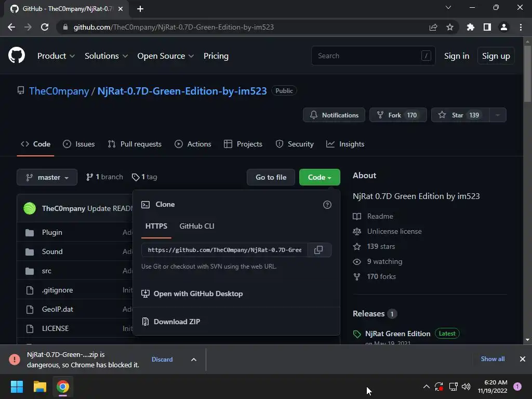Viewport: 532px width, 399px height.
Task: Click the TheC0mpany green avatar
Action: [x=30, y=208]
